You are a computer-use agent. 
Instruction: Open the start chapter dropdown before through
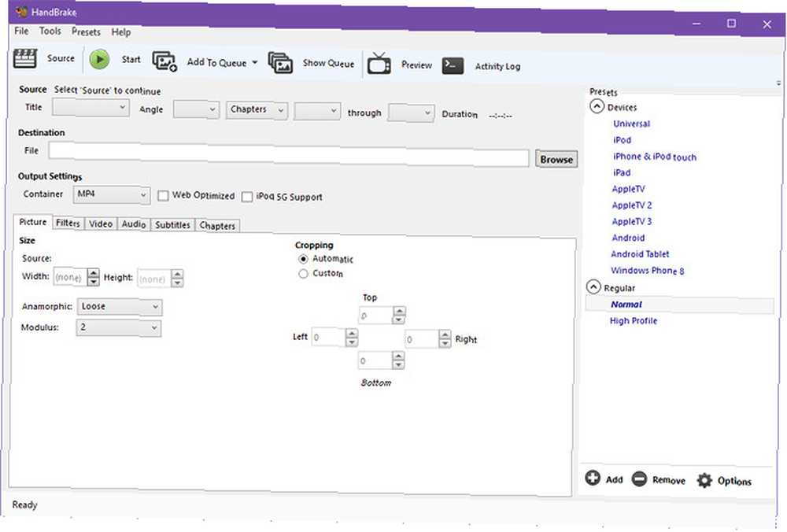(317, 112)
